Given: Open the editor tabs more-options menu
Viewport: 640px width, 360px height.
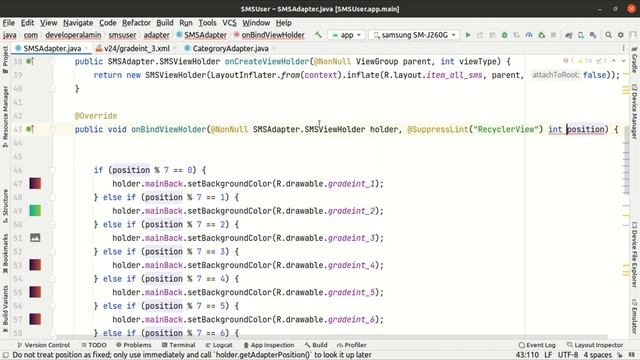Looking at the screenshot, I should 623,48.
